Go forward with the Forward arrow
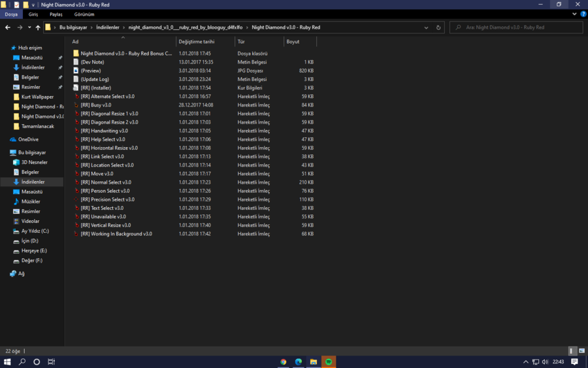The width and height of the screenshot is (588, 368). pyautogui.click(x=20, y=27)
